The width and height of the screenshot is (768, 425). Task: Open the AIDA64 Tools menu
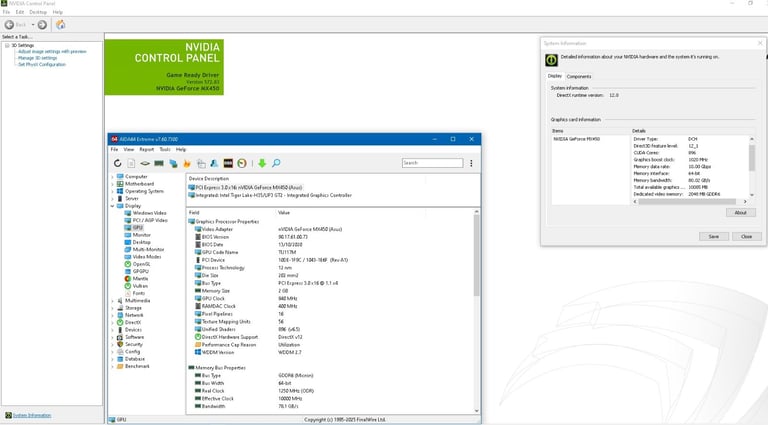point(165,149)
